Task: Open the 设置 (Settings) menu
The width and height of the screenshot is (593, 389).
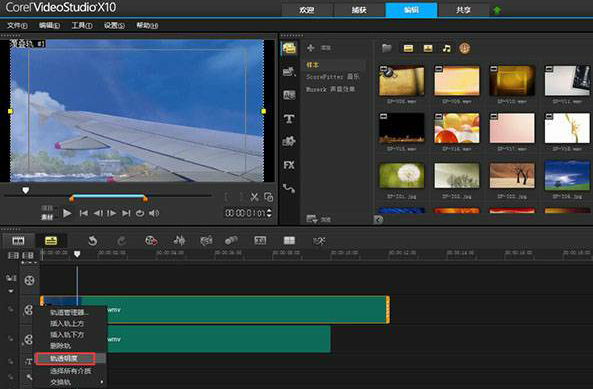Action: click(x=114, y=26)
